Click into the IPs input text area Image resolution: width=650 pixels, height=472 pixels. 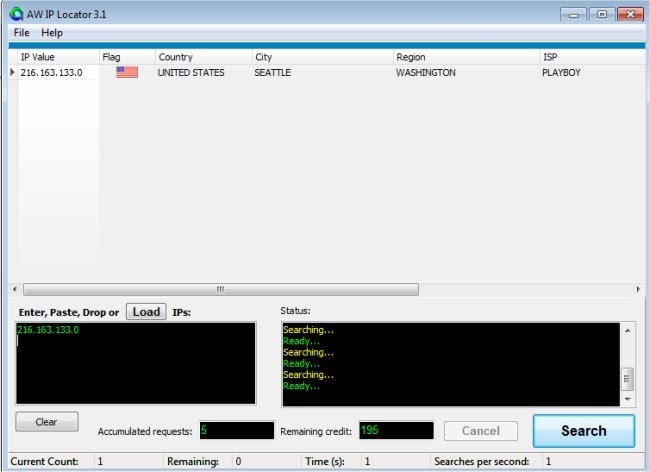(136, 363)
